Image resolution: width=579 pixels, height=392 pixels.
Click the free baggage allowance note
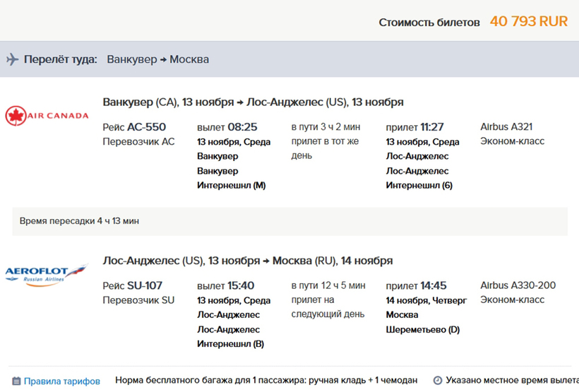point(266,381)
